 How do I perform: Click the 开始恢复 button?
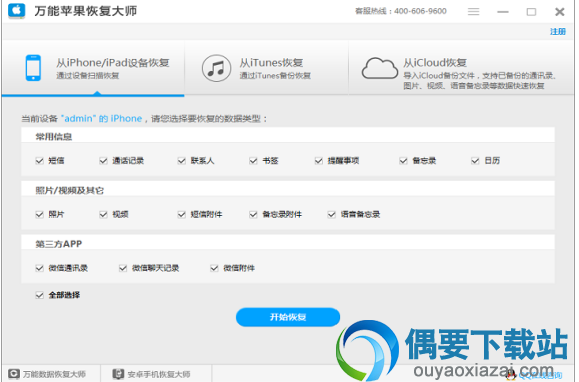click(x=288, y=317)
